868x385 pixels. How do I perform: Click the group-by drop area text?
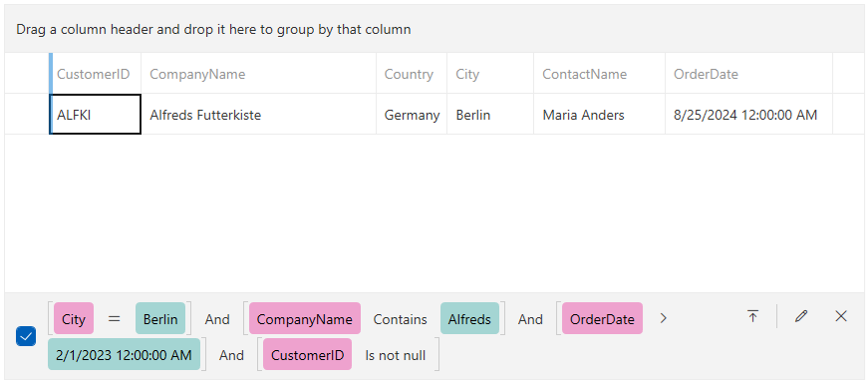pos(213,29)
